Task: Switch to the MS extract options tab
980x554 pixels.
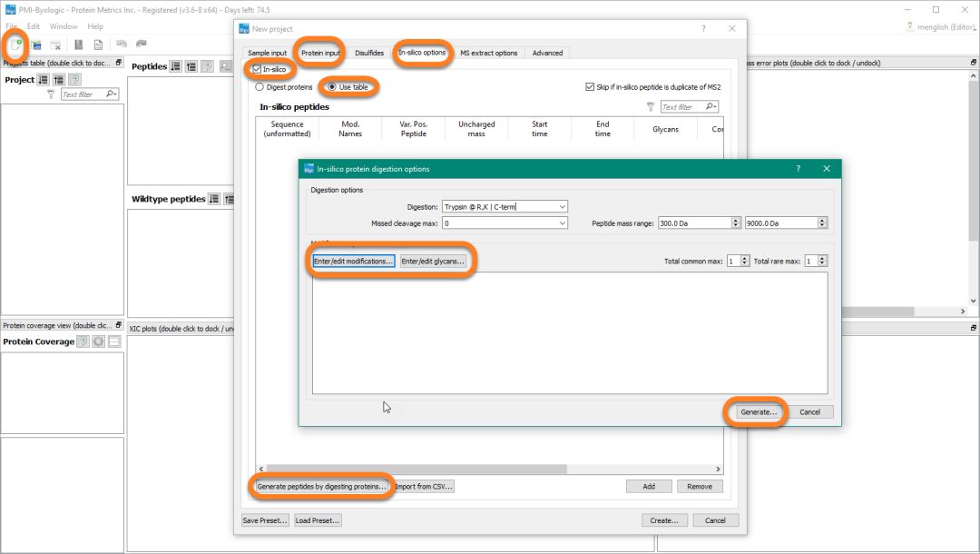Action: click(x=488, y=53)
